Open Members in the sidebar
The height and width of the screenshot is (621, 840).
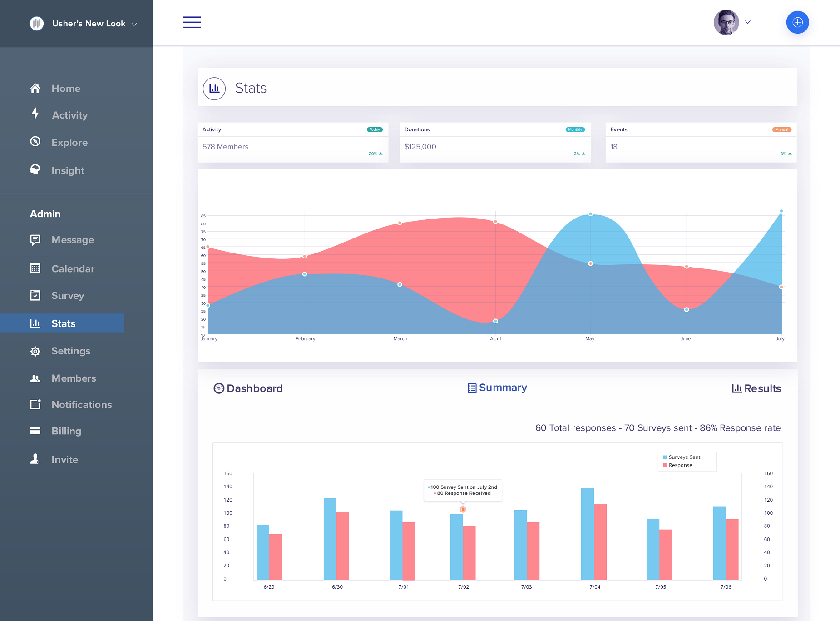click(x=74, y=378)
